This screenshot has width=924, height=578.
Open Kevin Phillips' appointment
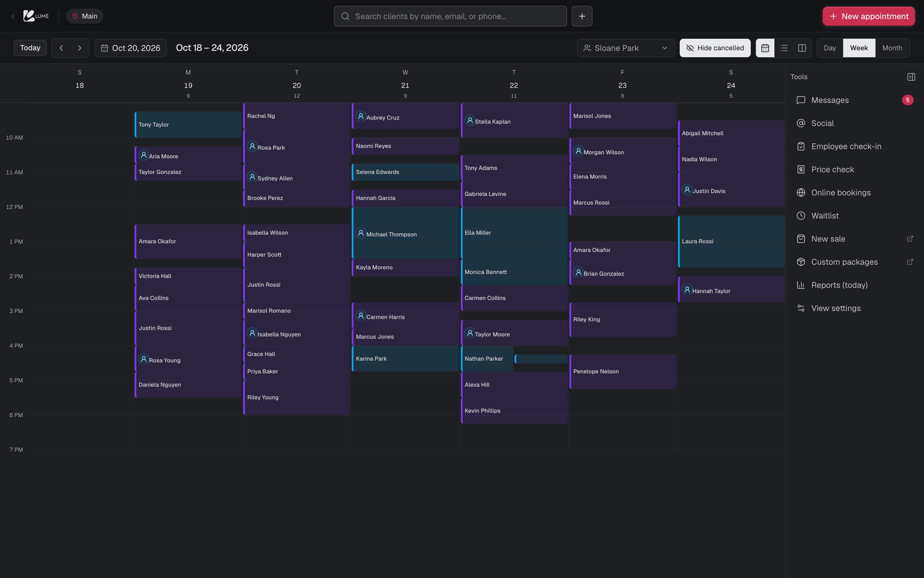514,411
